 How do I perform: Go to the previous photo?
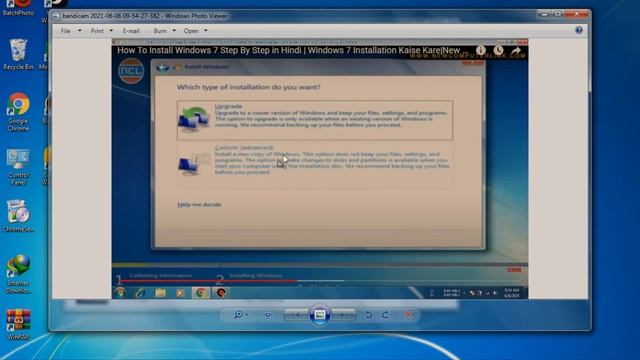pos(296,315)
